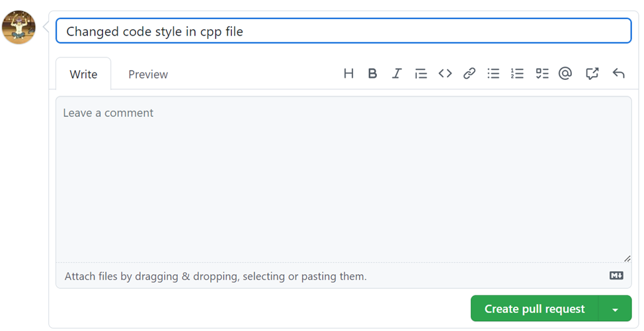644x331 pixels.
Task: Reference an issue or pull request
Action: (592, 73)
